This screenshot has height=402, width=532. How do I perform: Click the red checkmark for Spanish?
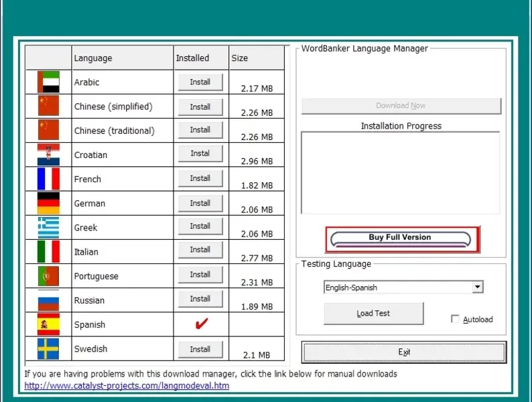201,324
